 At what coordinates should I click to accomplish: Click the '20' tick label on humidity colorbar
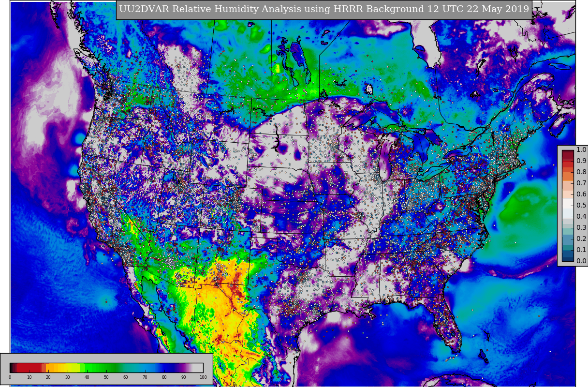click(48, 377)
